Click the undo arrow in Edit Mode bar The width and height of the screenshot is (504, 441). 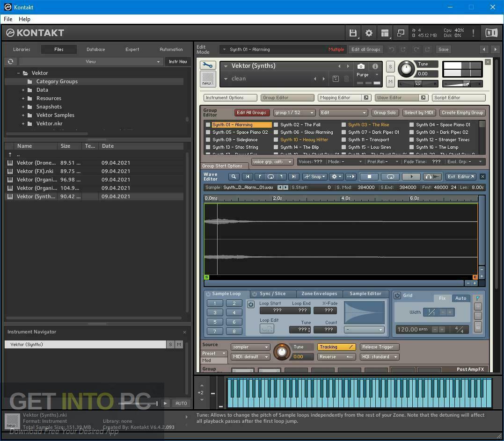coord(392,50)
